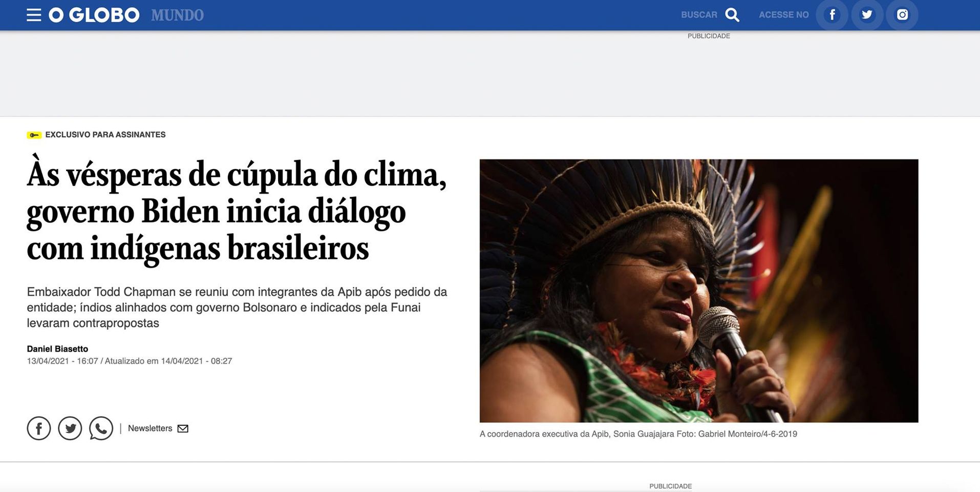Click the Exclusivo para assinantes label

tap(105, 135)
